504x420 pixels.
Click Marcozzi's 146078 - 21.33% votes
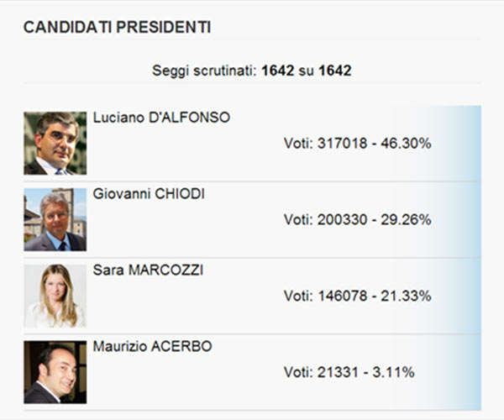[357, 296]
